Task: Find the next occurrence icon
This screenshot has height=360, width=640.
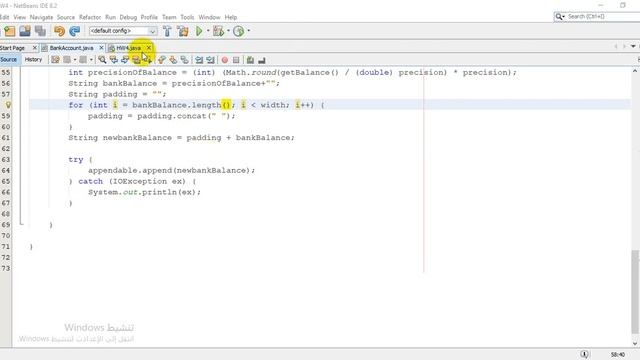Action: tap(125, 60)
